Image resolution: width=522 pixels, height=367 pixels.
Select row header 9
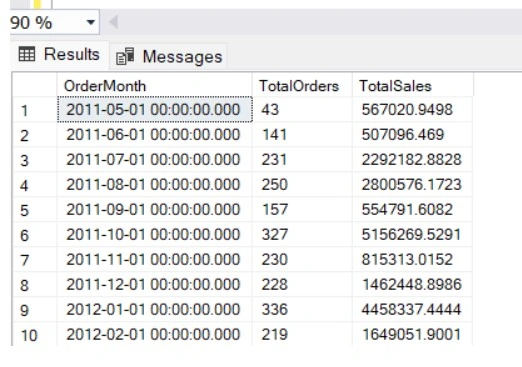(35, 310)
